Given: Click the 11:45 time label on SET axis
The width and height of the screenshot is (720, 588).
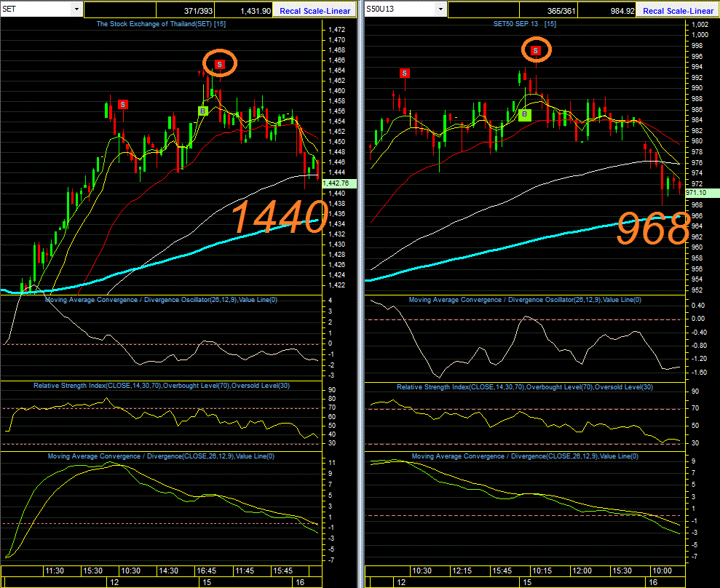Looking at the screenshot, I should 245,571.
